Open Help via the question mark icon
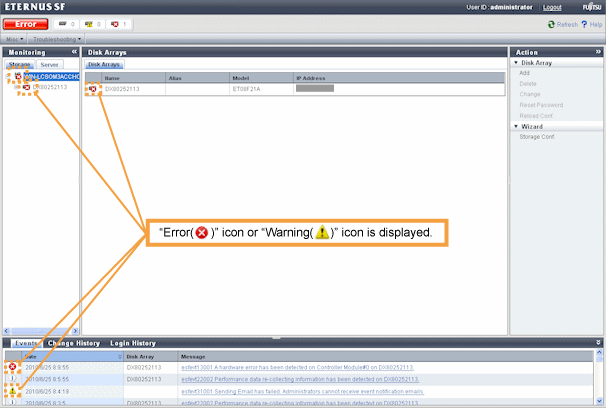The height and width of the screenshot is (408, 606). [584, 24]
